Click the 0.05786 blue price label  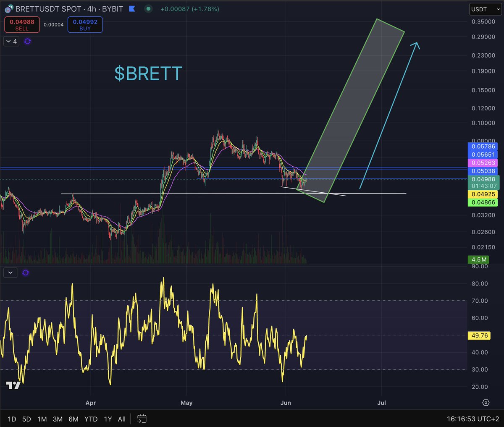[x=483, y=147]
